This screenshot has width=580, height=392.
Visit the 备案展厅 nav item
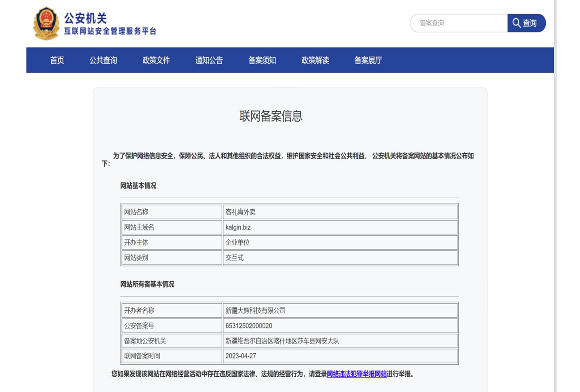click(368, 60)
